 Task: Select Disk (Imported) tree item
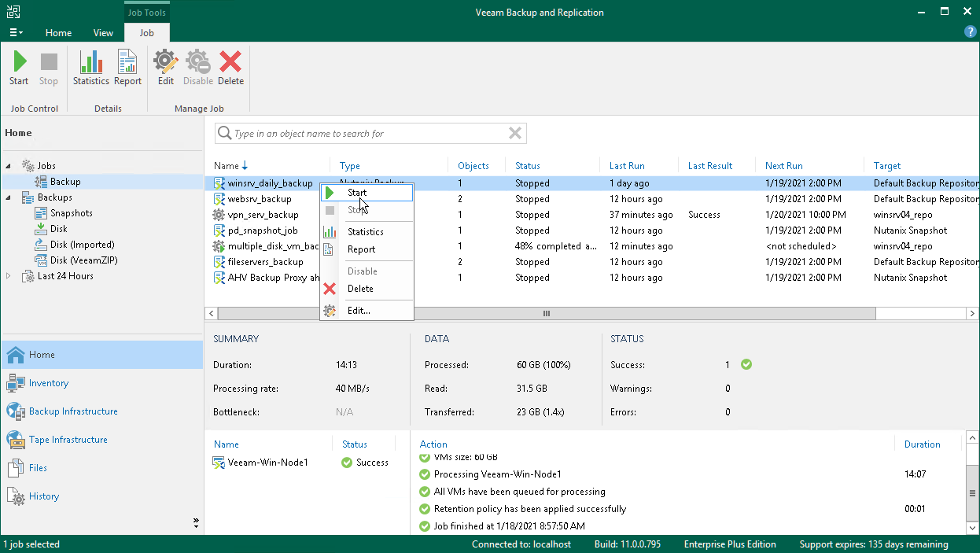pyautogui.click(x=83, y=245)
